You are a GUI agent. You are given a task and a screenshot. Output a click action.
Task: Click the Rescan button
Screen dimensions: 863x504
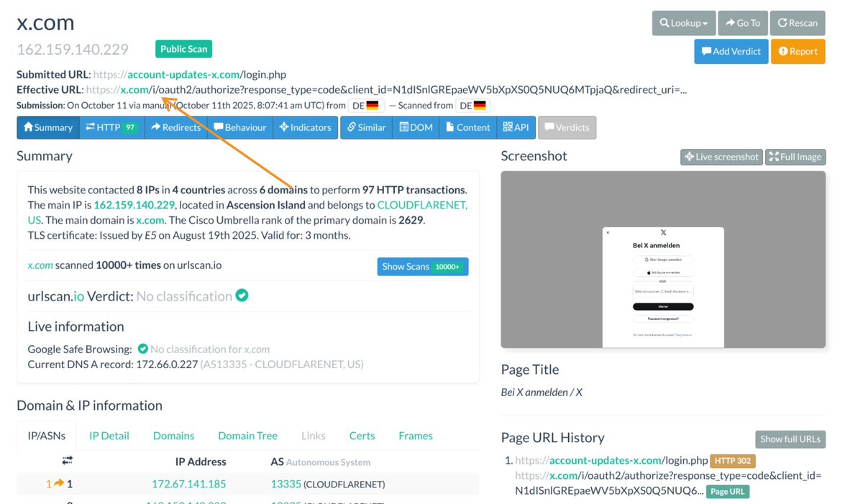pos(798,23)
